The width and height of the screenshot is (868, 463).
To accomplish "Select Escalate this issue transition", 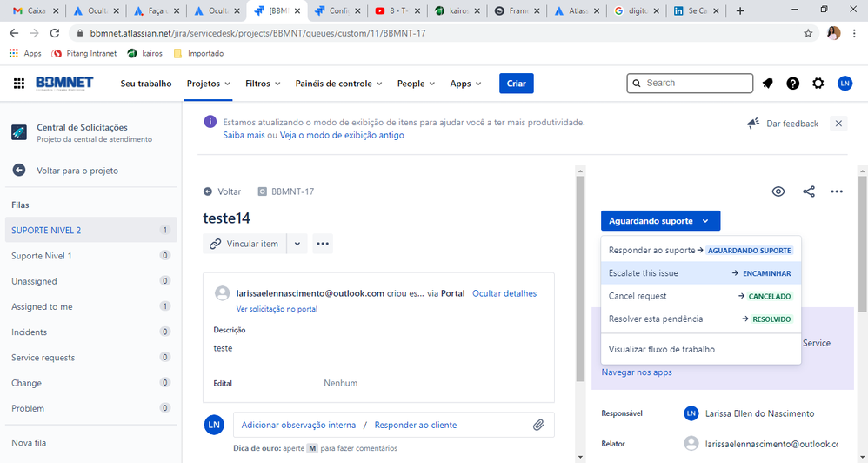I will click(x=701, y=273).
